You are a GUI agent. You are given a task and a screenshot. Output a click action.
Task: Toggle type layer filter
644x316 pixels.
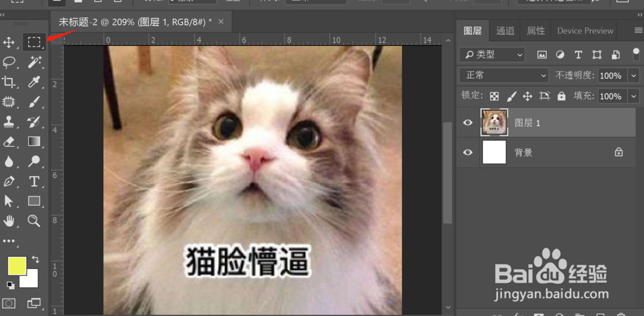click(578, 54)
